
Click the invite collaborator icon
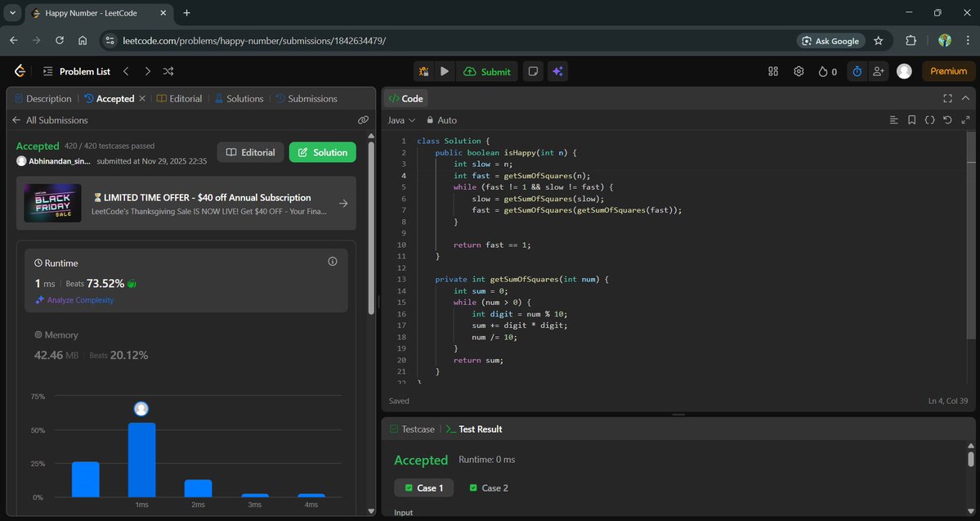(878, 71)
